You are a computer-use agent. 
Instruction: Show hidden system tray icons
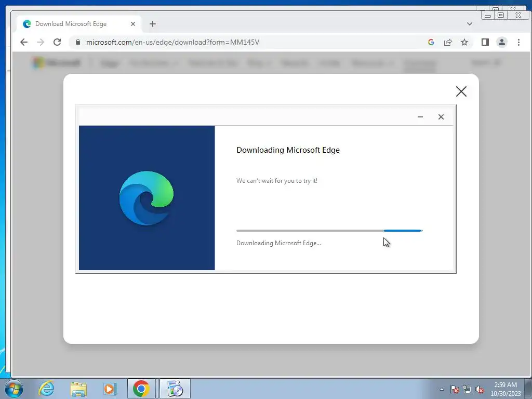tap(442, 389)
